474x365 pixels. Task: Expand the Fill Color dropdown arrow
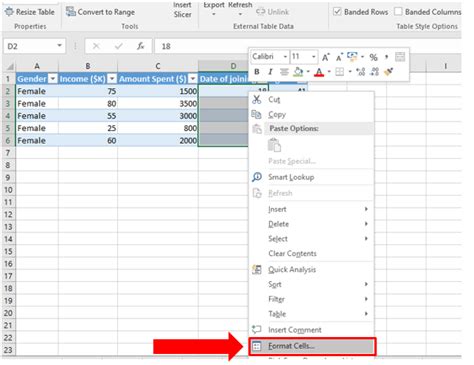tap(308, 71)
